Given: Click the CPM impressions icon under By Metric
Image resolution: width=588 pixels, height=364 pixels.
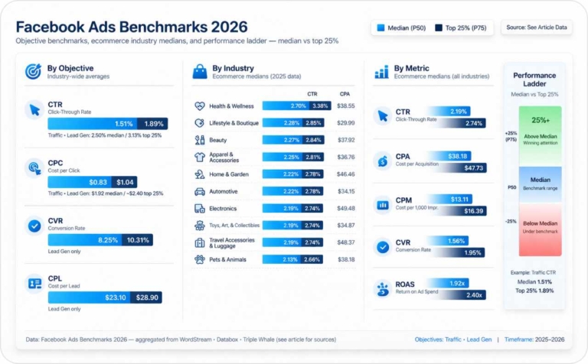Looking at the screenshot, I should pos(383,205).
